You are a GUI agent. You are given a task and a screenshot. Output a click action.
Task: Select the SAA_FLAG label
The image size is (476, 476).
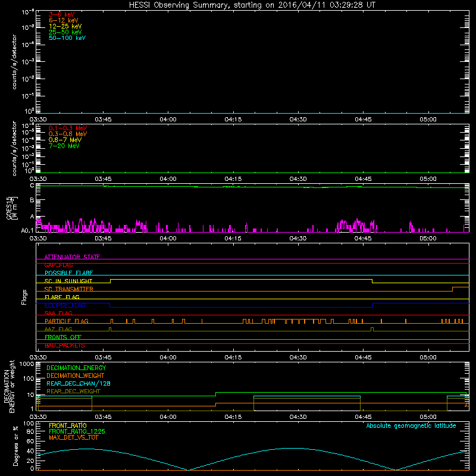[x=58, y=313]
